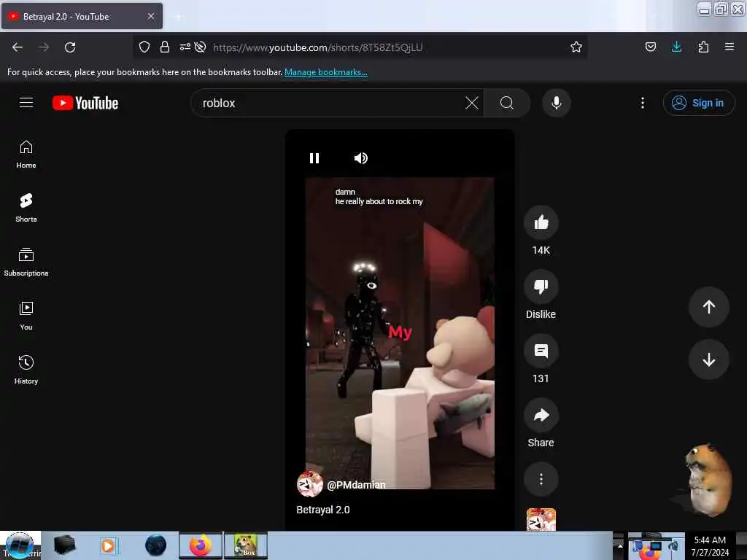Close the Betrayal 2.0 tab
This screenshot has width=747, height=560.
coord(151,16)
